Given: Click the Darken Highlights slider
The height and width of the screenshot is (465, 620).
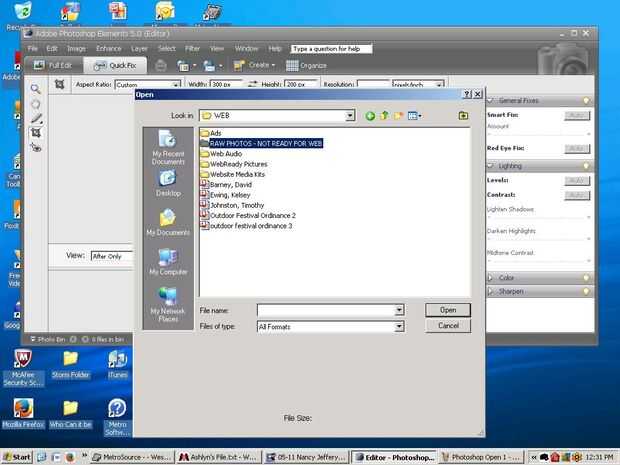Looking at the screenshot, I should pos(539,238).
